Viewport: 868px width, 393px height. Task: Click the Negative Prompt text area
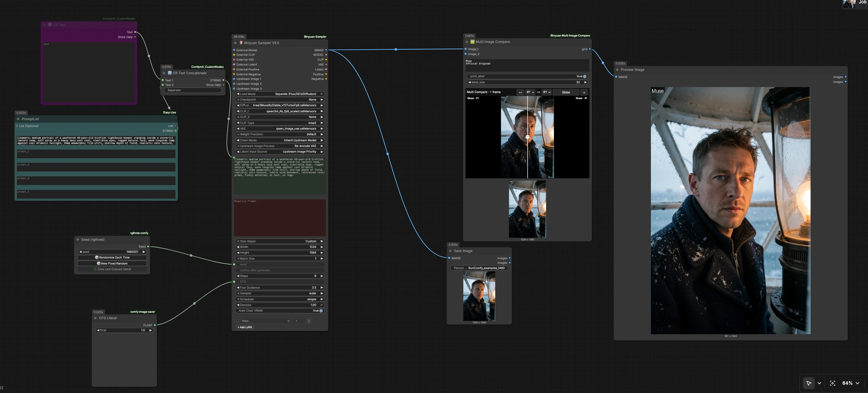point(280,218)
